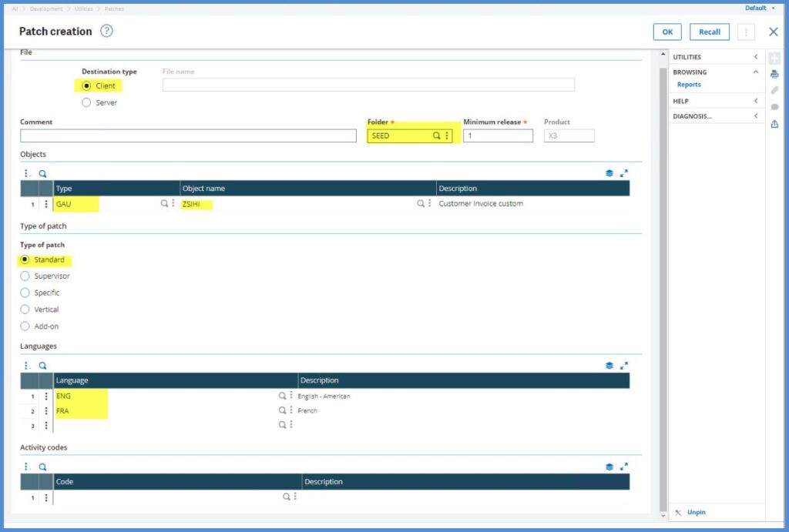The width and height of the screenshot is (789, 532).
Task: Choose the Supervisor patch type
Action: click(25, 276)
